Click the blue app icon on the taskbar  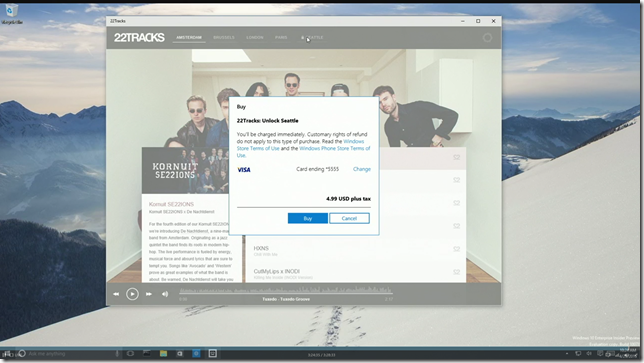(x=196, y=354)
